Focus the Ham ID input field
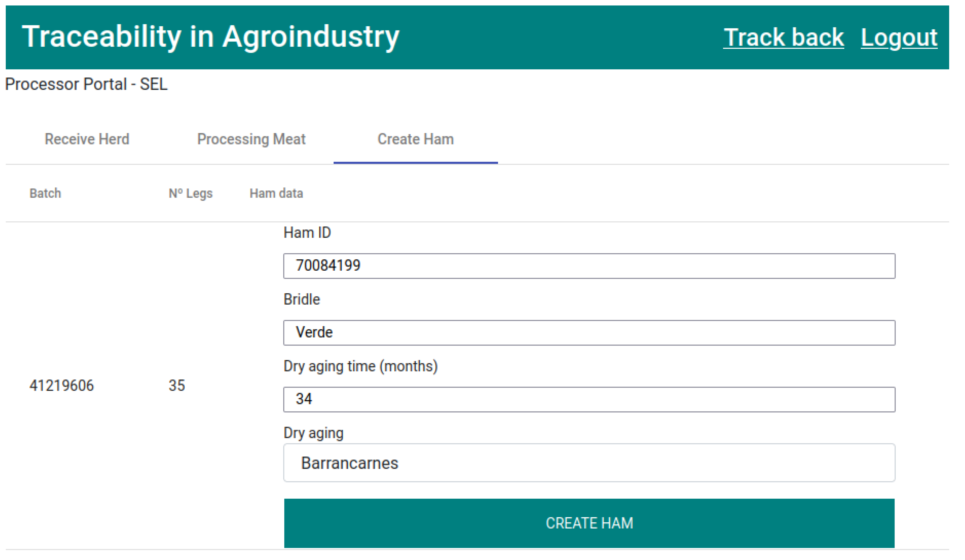 (x=589, y=266)
